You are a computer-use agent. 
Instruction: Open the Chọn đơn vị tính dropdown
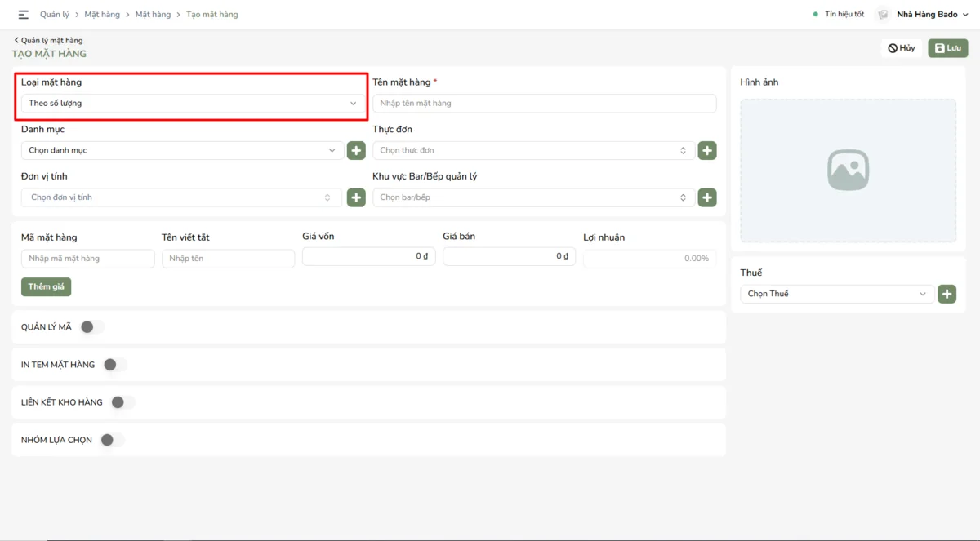182,197
